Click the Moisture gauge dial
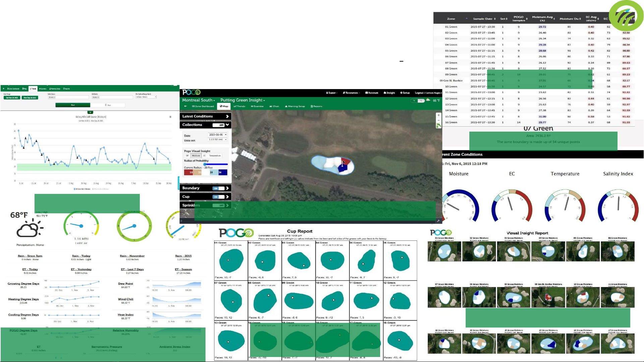Screen dimensions: 644x362 point(461,206)
